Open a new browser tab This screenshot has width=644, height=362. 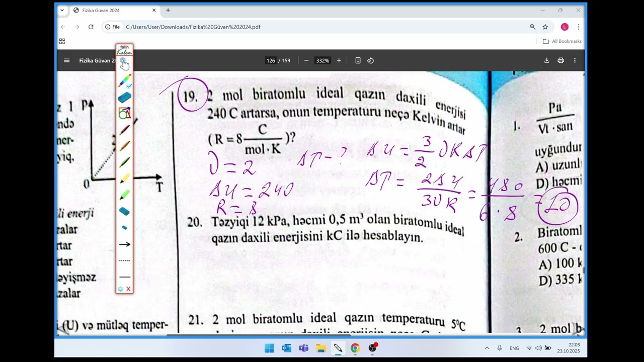[x=168, y=10]
